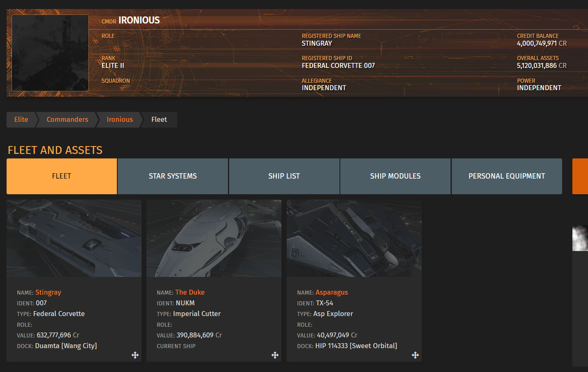Click the SQUADRON label in the header
Screen dimensions: 588x372
point(116,81)
